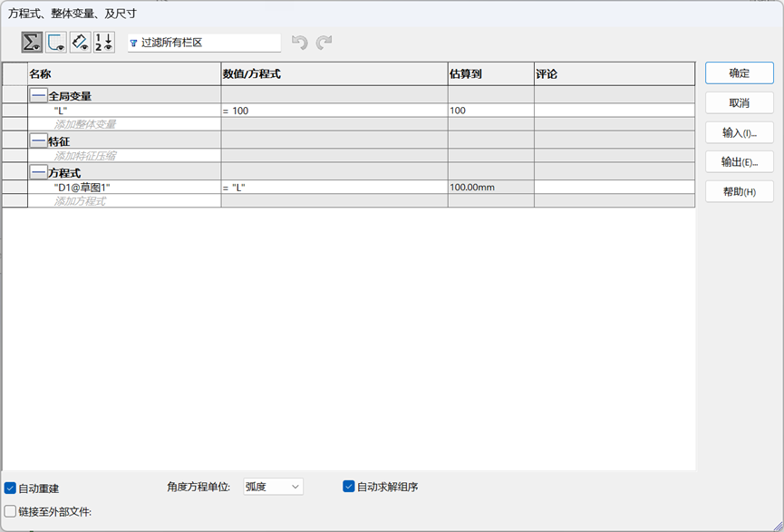Toggle the 自动求解组序 checkbox
This screenshot has width=784, height=532.
coord(349,487)
